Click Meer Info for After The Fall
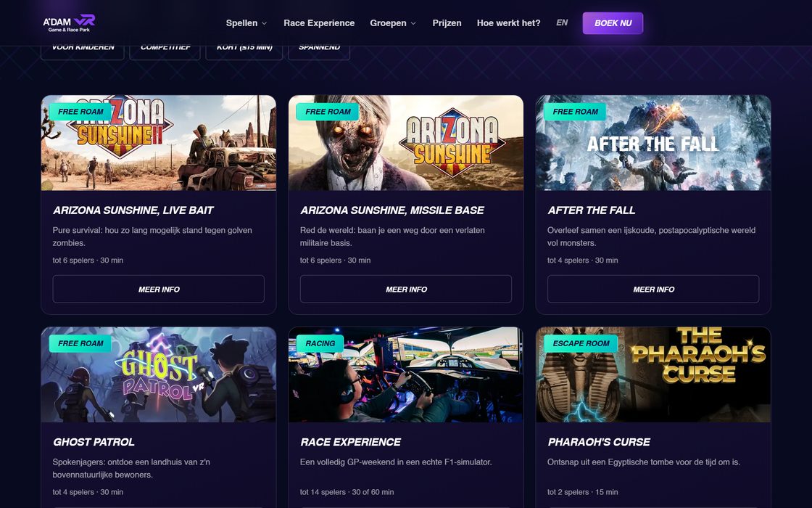Screen dimensions: 812x508 [653, 290]
